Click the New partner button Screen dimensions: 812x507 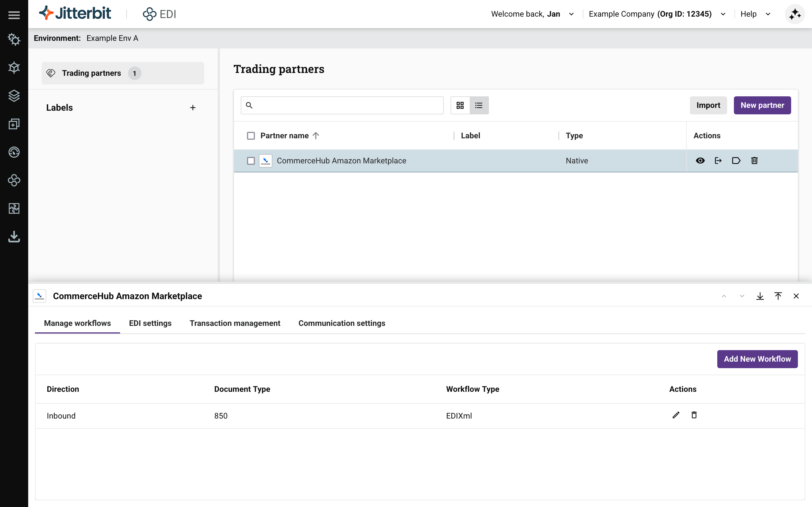[x=762, y=105]
